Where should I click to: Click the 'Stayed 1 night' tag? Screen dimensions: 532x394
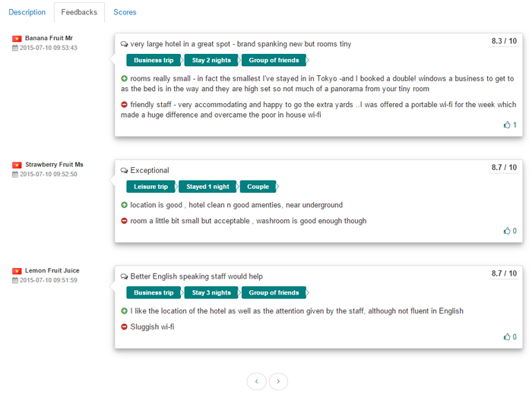tap(207, 187)
